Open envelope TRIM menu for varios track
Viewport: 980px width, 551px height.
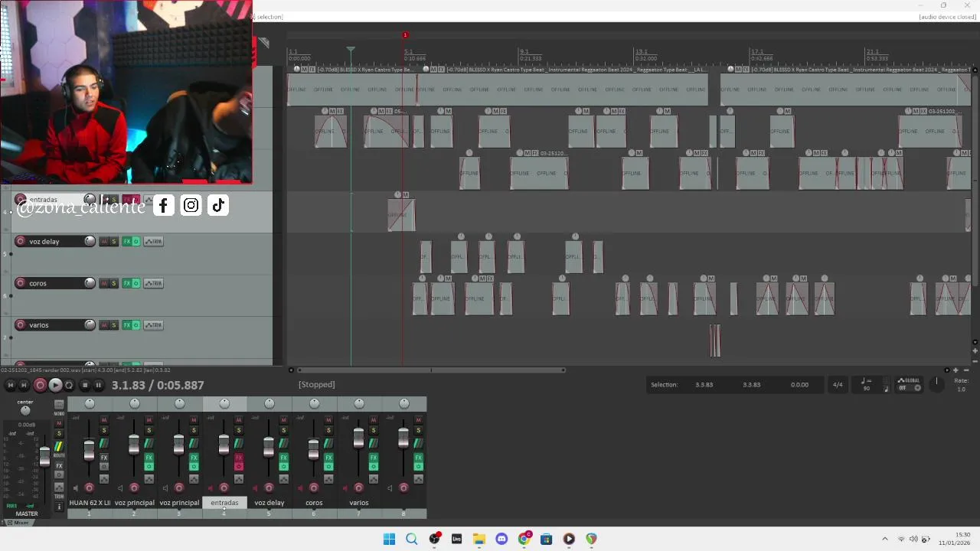click(x=154, y=324)
